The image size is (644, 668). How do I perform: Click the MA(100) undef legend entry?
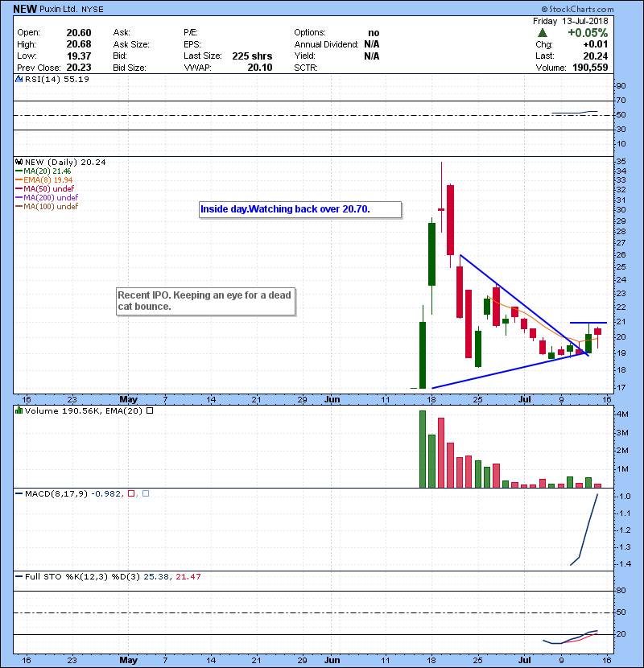(47, 207)
